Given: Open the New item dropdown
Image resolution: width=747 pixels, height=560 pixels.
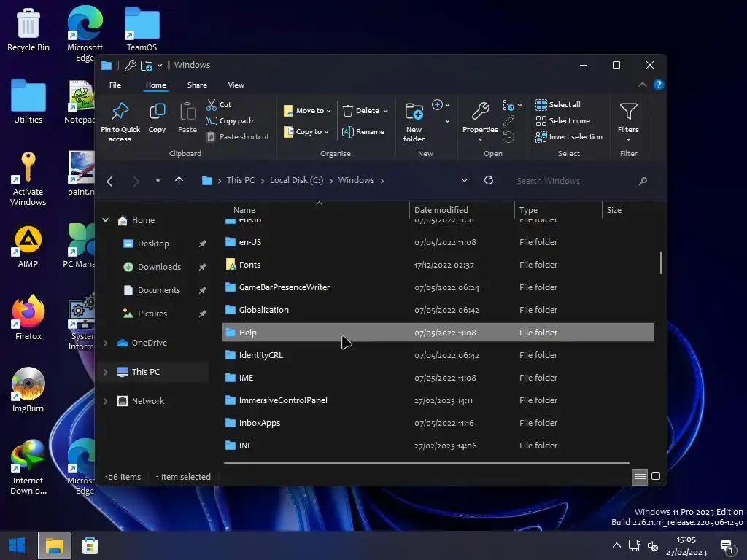Looking at the screenshot, I should point(441,105).
